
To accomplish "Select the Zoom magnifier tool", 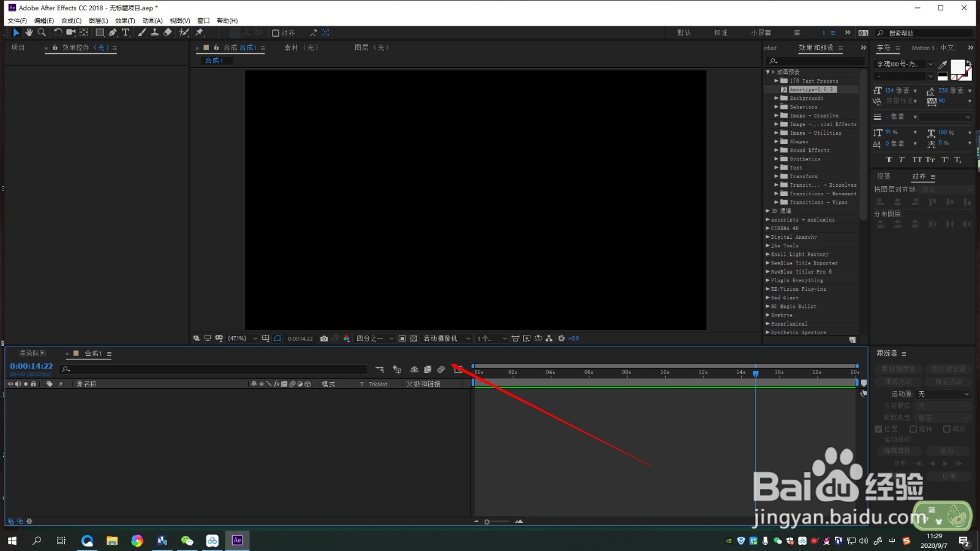I will 42,32.
